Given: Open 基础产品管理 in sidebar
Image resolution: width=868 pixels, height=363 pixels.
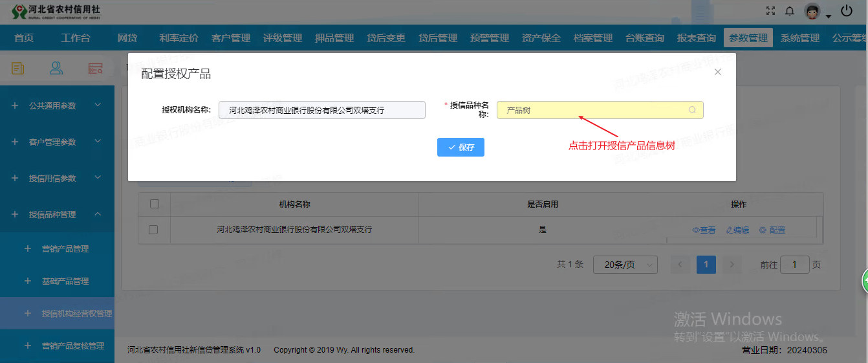Looking at the screenshot, I should click(x=65, y=281).
